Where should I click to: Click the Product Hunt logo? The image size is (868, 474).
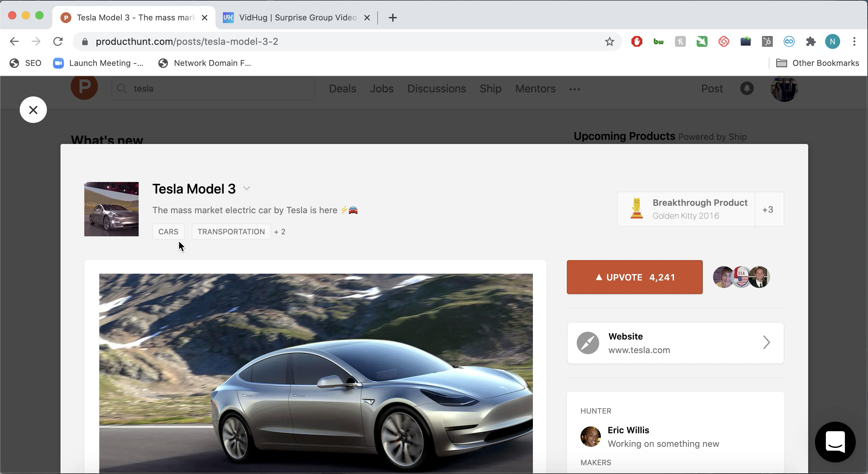coord(84,87)
